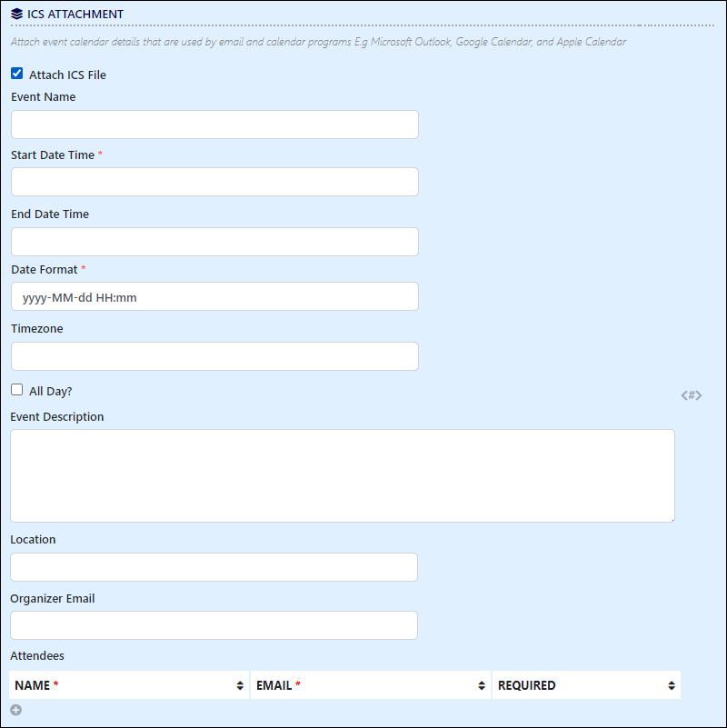The image size is (727, 728).
Task: Focus the Start Date Time field
Action: 215,182
